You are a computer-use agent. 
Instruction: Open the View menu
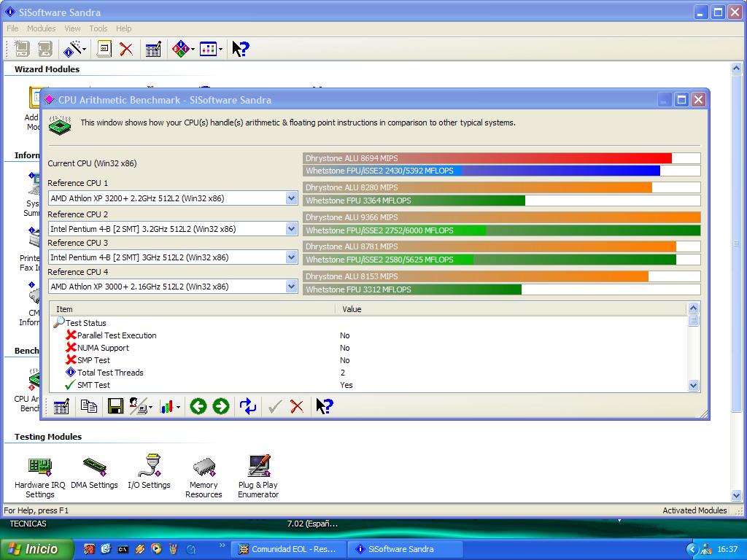72,28
